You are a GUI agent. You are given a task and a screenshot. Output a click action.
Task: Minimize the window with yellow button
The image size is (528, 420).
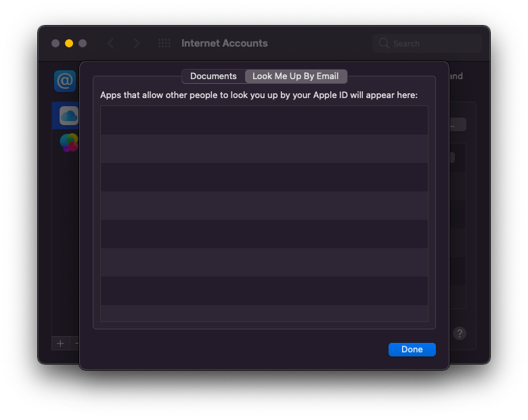point(69,43)
